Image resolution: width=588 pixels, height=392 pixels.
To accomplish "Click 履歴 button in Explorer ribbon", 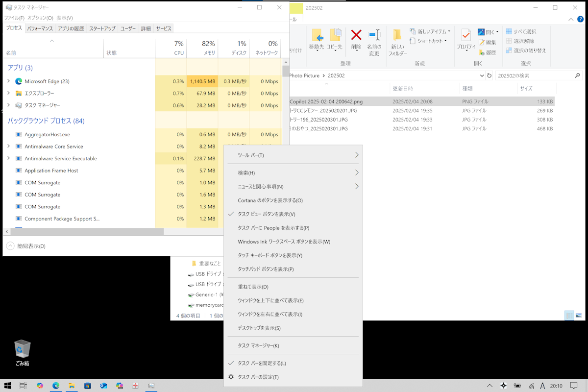I will 487,52.
